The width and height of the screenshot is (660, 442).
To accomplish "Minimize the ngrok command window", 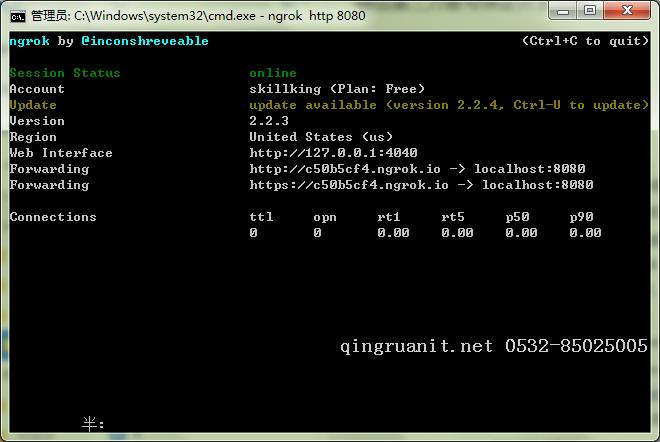I will pos(562,11).
